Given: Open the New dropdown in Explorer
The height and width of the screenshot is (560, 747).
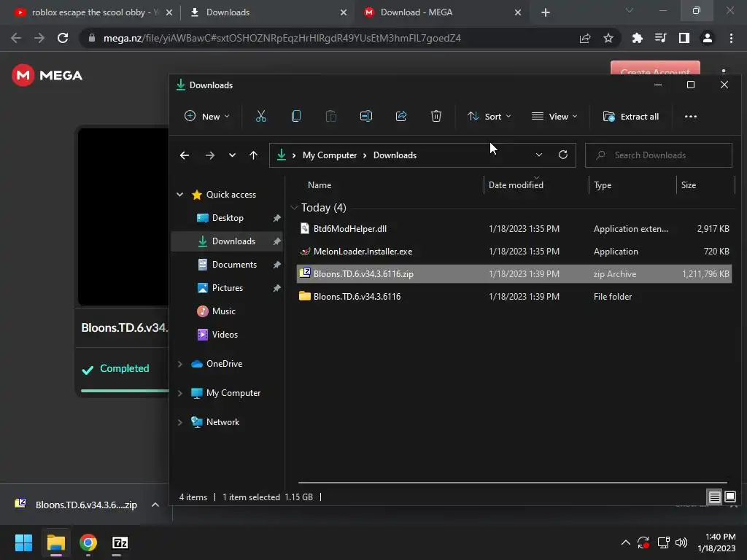Looking at the screenshot, I should pos(206,116).
